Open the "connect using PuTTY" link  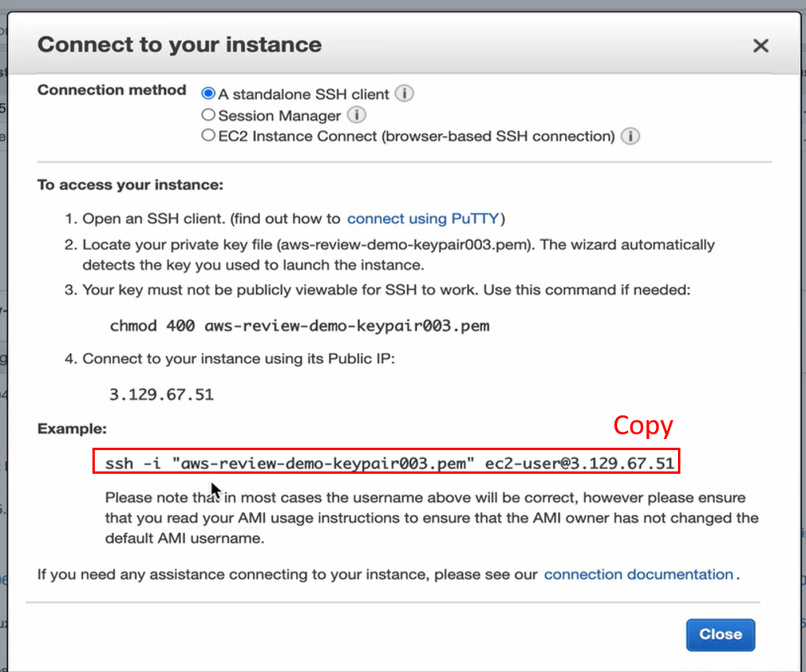click(x=423, y=219)
